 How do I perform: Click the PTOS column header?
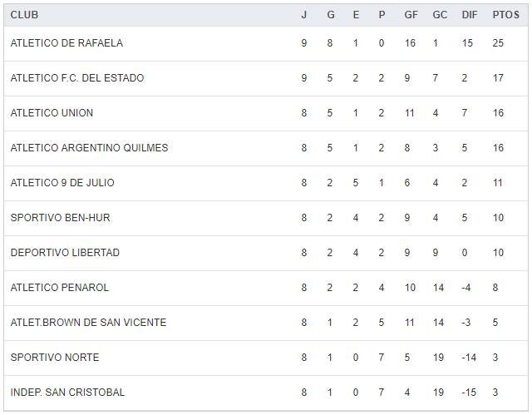click(505, 15)
